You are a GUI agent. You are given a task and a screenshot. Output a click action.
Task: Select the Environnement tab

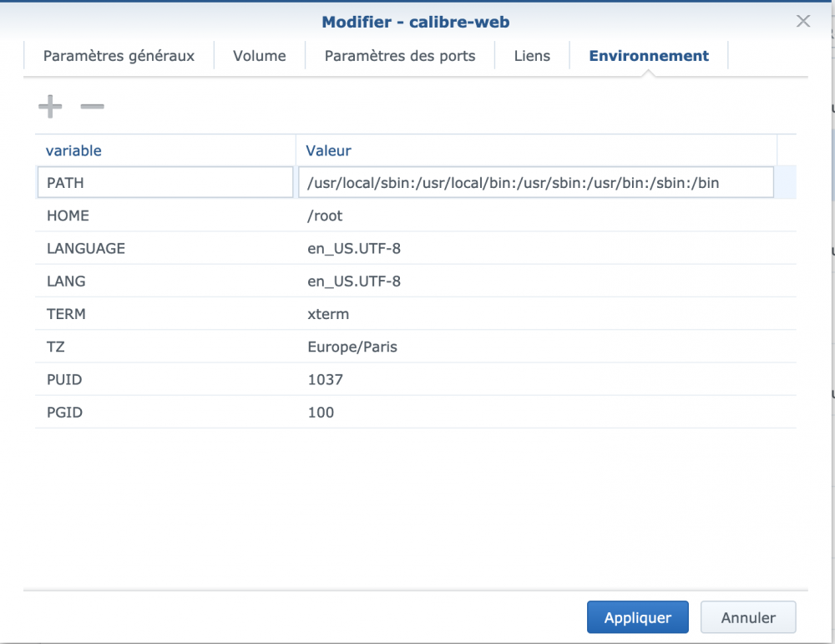click(649, 56)
